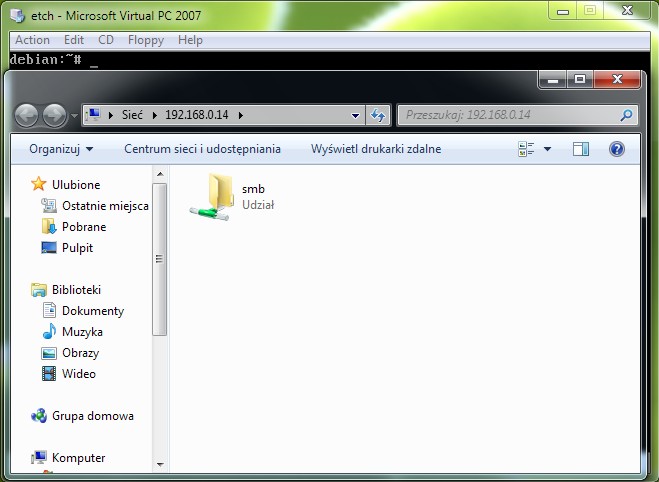Select Sieć in the address breadcrumb
The height and width of the screenshot is (482, 659).
132,115
